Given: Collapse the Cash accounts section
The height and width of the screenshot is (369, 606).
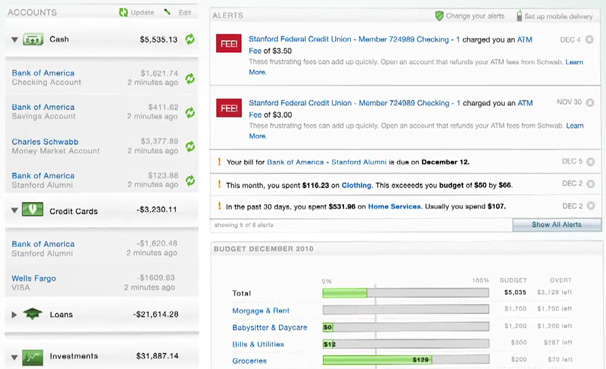Looking at the screenshot, I should tap(15, 39).
